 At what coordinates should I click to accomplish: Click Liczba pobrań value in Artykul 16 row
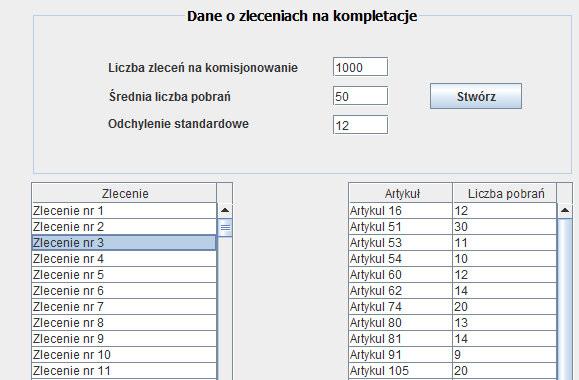click(504, 210)
